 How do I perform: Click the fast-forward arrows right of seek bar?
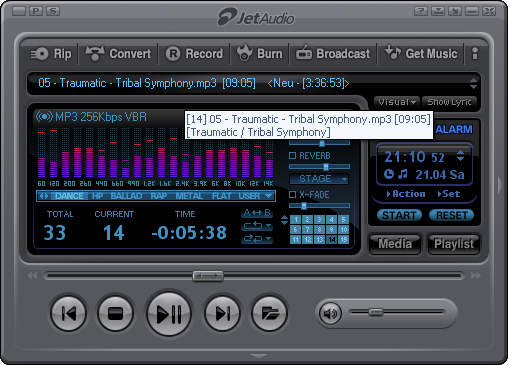tap(476, 276)
